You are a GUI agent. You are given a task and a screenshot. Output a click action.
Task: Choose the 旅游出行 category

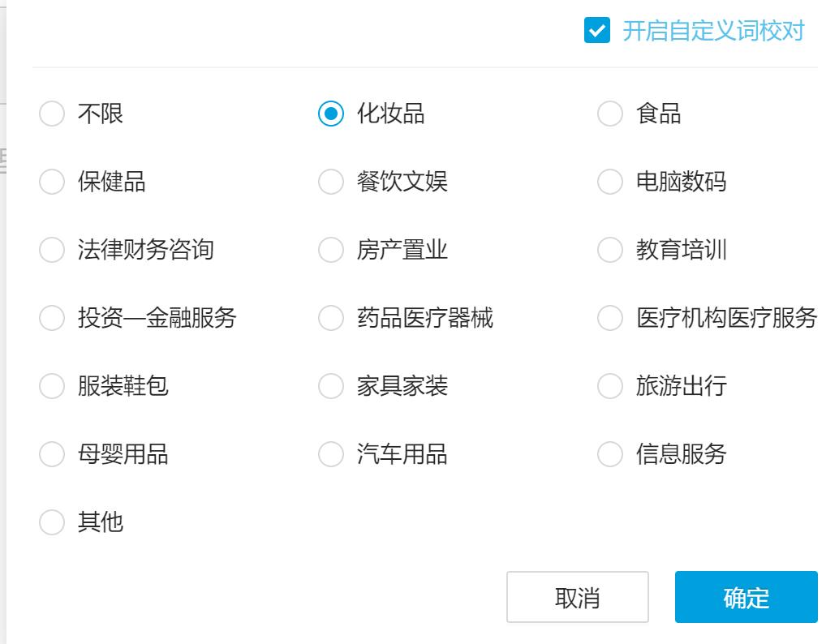click(x=609, y=386)
